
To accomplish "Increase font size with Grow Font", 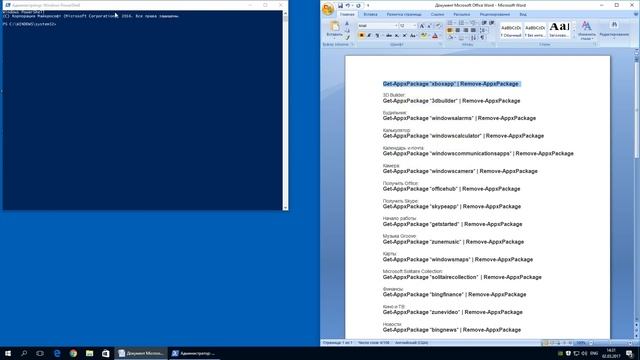I will pos(422,26).
